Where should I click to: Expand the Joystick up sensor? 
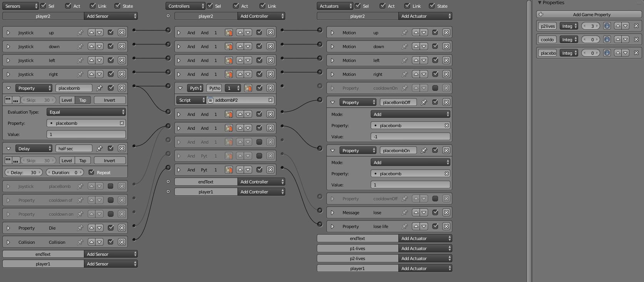click(x=8, y=33)
